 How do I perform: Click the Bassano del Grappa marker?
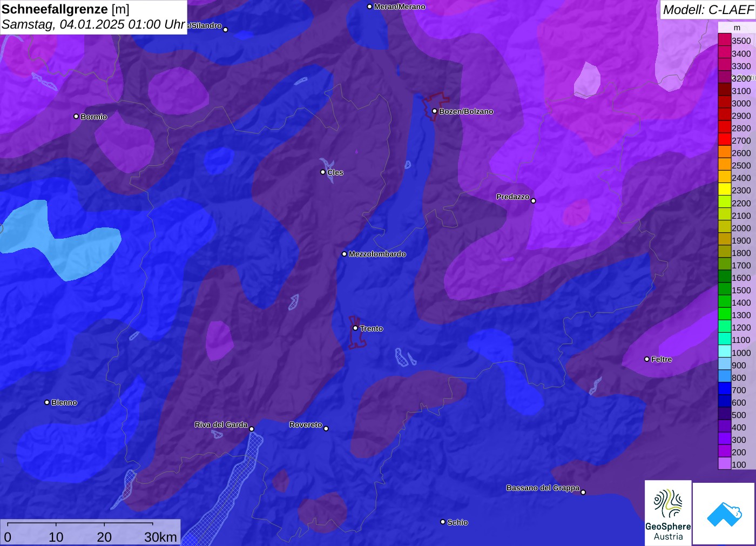[x=583, y=492]
